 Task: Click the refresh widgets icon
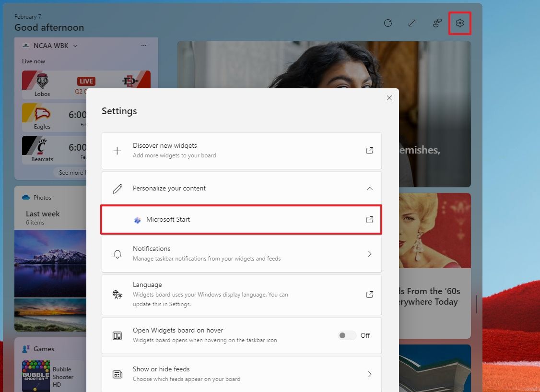click(388, 23)
